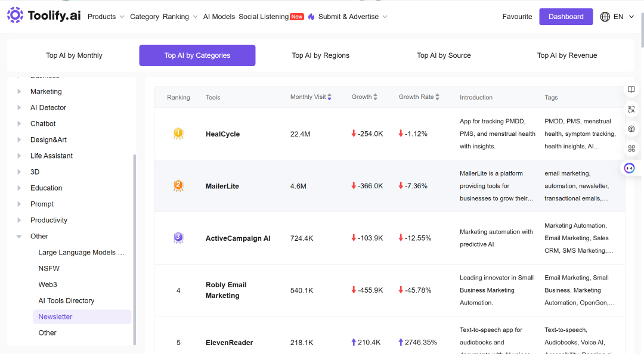Expand the AI Detector category arrow

(19, 108)
